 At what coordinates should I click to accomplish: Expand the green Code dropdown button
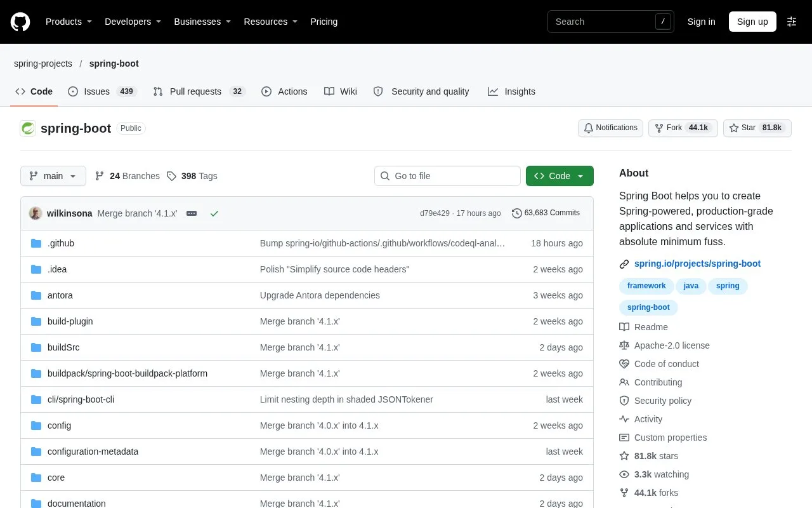click(x=560, y=176)
